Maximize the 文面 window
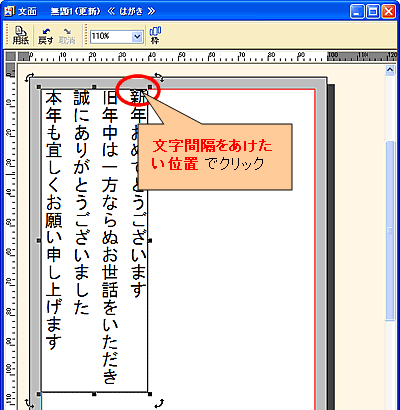 (x=372, y=12)
